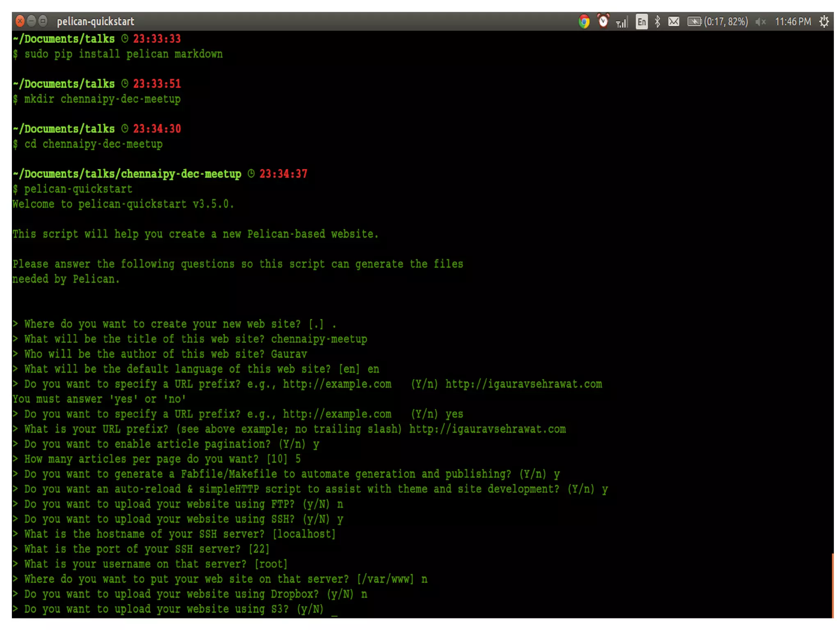Click the author answer 'Gaurav'

[289, 354]
